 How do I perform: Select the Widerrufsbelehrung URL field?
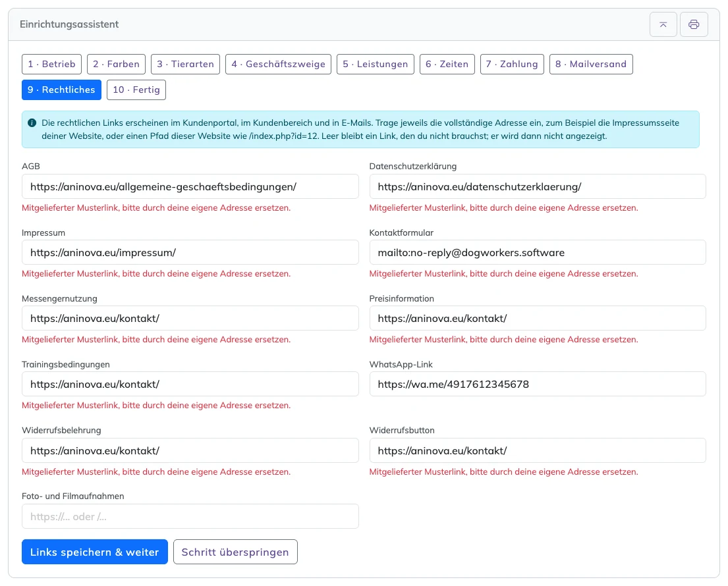point(190,450)
